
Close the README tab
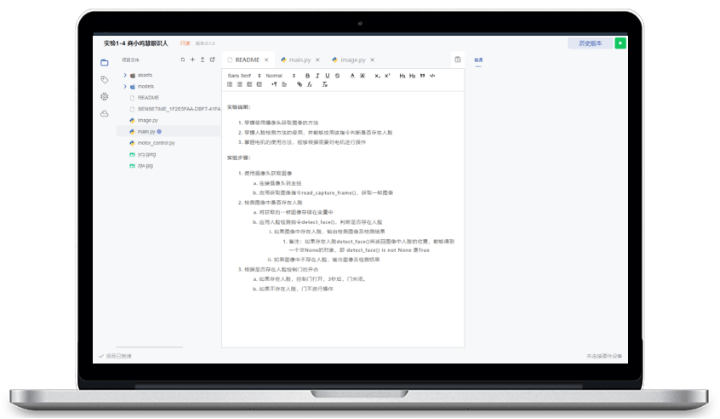click(x=268, y=60)
